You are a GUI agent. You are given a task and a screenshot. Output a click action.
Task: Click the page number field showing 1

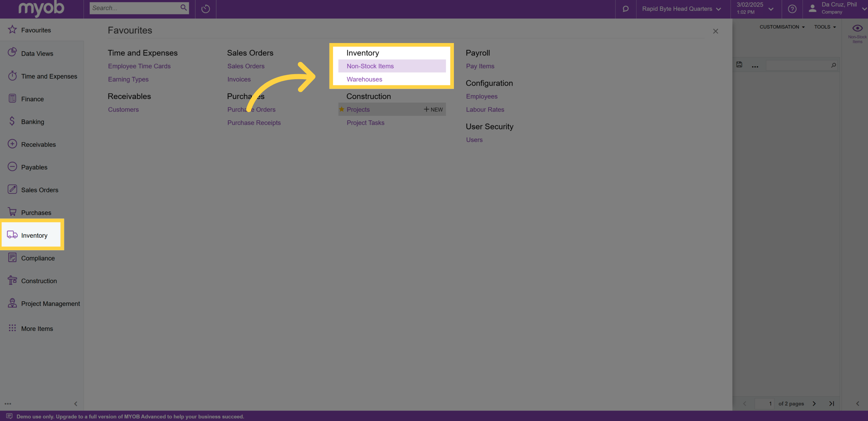764,404
